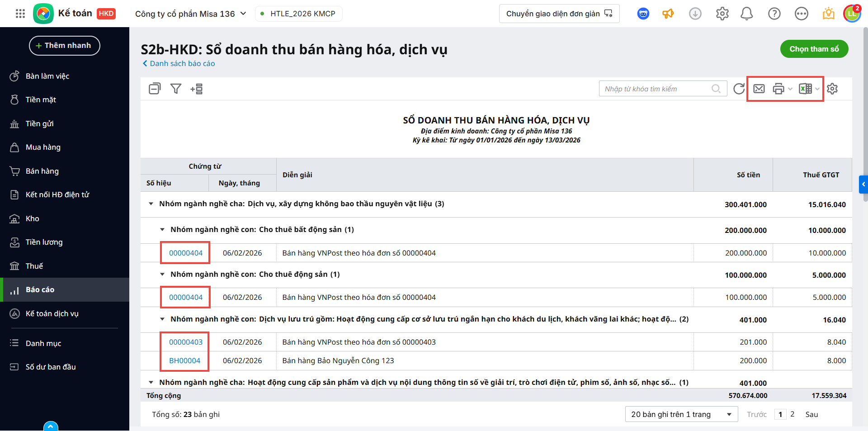Collapse the 'Cho thuê bất động sản' group
868x431 pixels.
[x=162, y=230]
